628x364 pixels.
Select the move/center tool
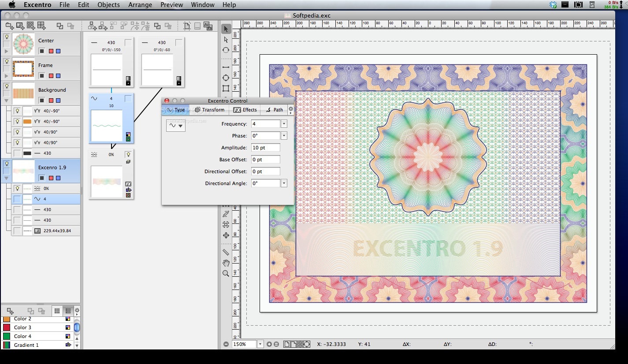tap(226, 235)
